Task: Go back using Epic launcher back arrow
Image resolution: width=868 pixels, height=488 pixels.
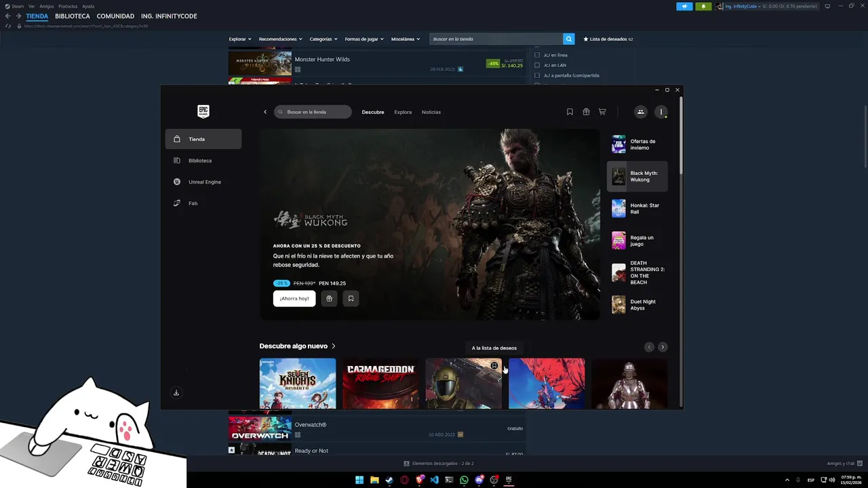Action: 265,112
